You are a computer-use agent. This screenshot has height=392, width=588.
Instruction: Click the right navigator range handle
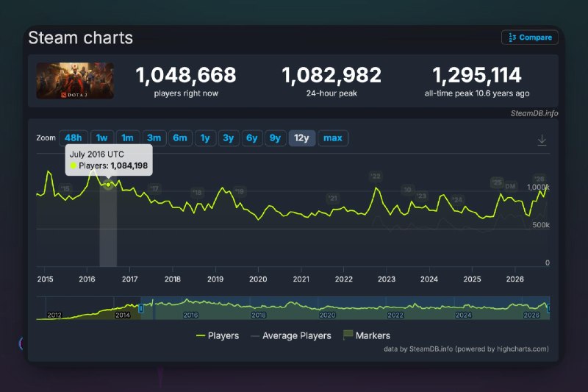(548, 308)
